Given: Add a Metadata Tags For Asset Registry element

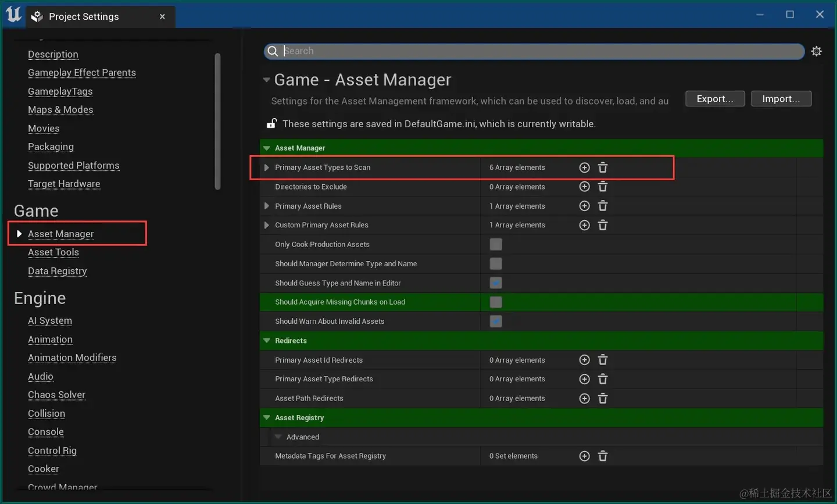Looking at the screenshot, I should (x=585, y=456).
